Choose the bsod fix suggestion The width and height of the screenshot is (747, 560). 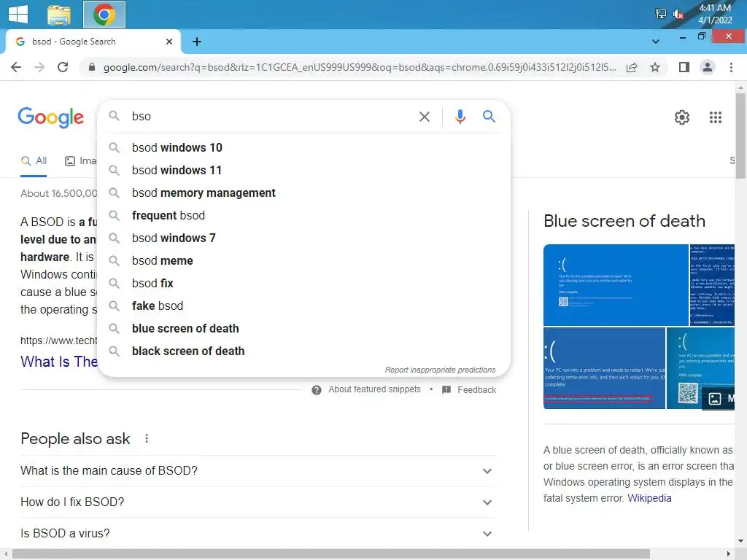coord(304,284)
